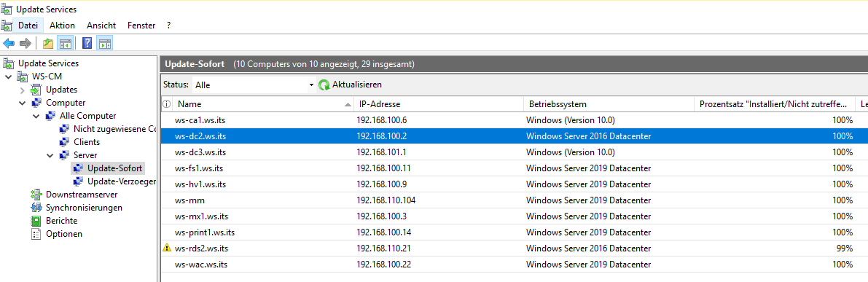
Task: Click the 99% value for ws-rds2
Action: [x=844, y=248]
